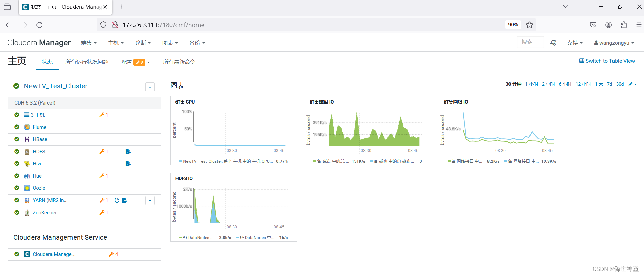Click the Oozie green health status icon

click(17, 188)
